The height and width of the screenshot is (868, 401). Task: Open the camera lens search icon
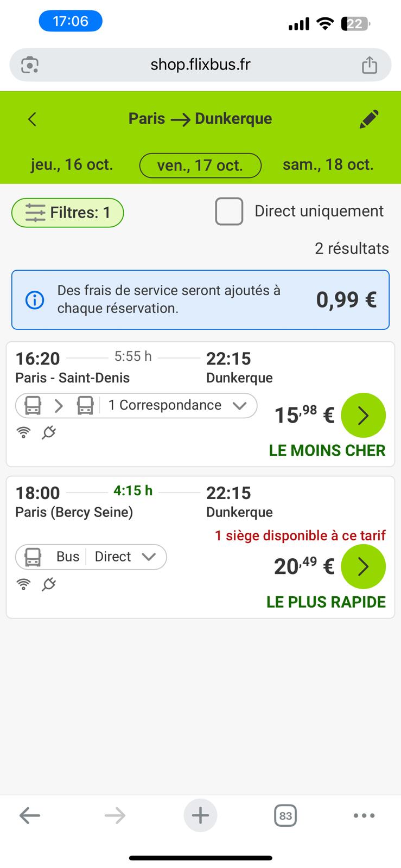tap(30, 65)
